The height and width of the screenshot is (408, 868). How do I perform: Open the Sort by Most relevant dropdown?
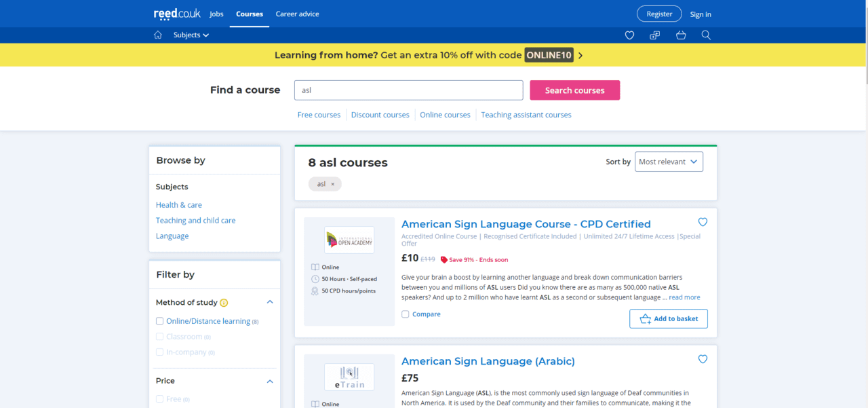(669, 162)
